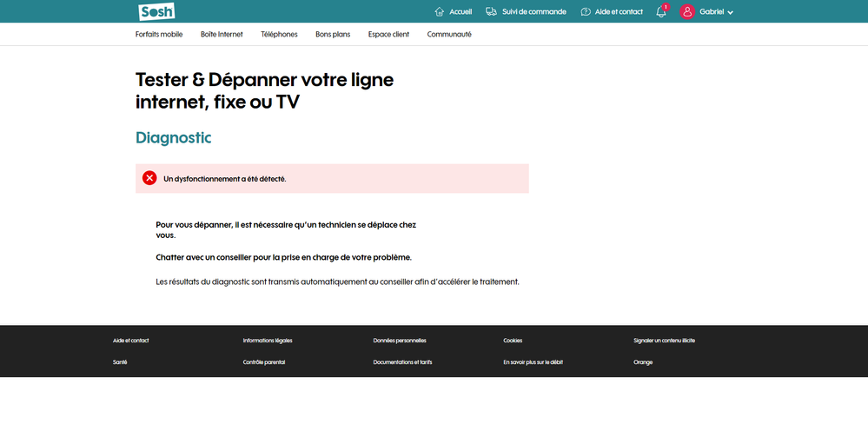Click the red error cross icon
Screen dimensions: 868x424
tap(149, 178)
